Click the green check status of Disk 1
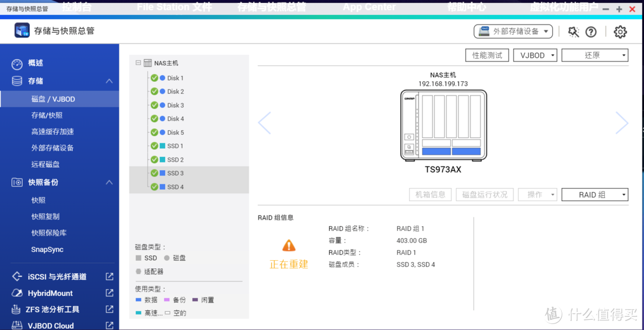This screenshot has width=644, height=330. [154, 78]
